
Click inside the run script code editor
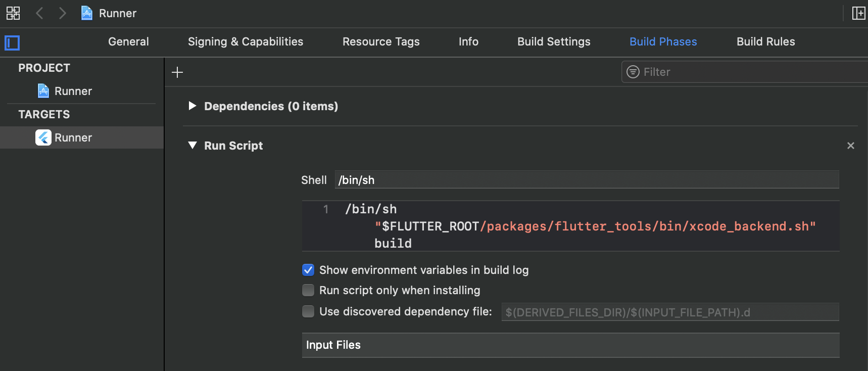pyautogui.click(x=570, y=226)
